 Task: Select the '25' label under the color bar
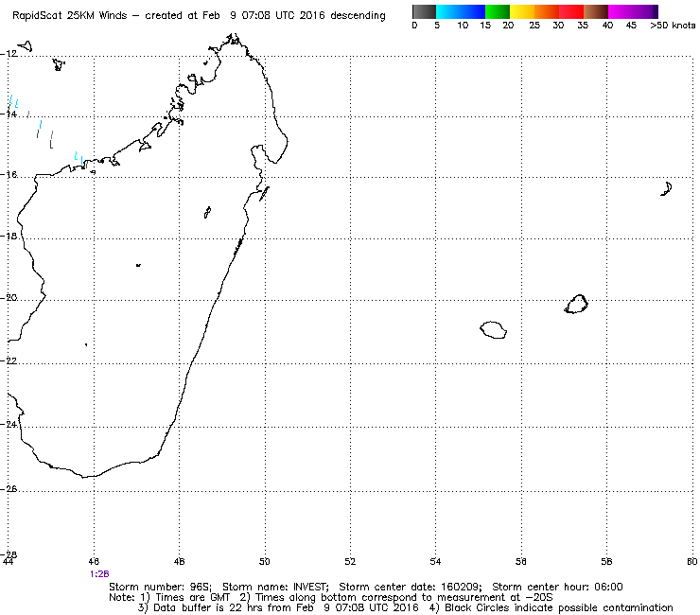tap(534, 26)
